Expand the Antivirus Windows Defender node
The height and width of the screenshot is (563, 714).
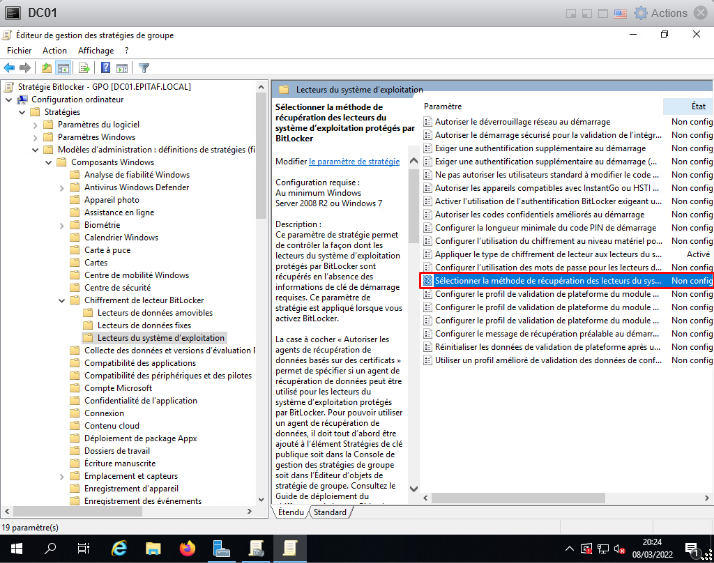[62, 187]
